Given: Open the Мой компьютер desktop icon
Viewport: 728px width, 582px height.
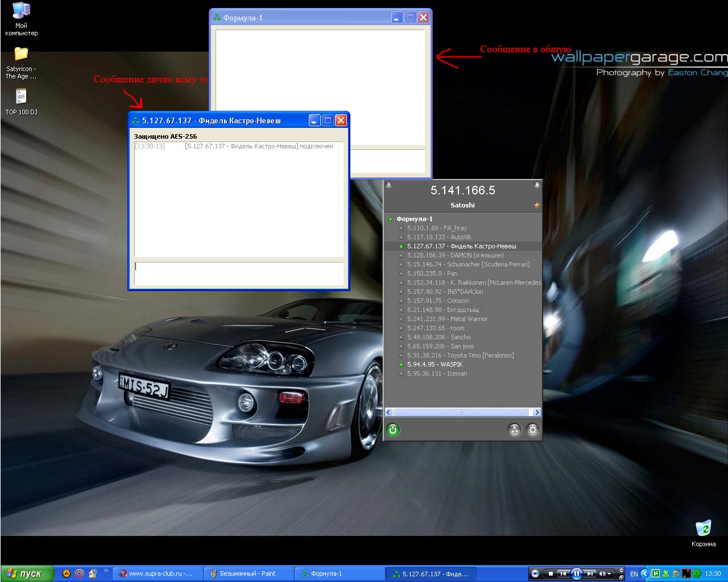Looking at the screenshot, I should pyautogui.click(x=21, y=11).
